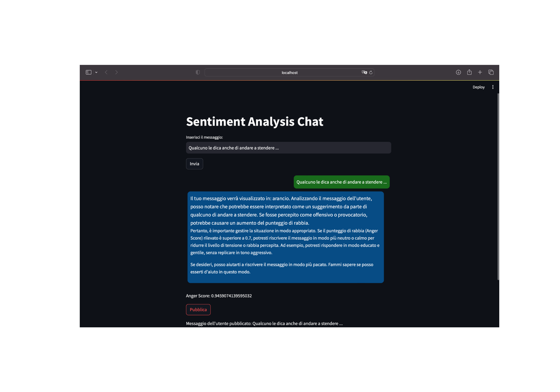Screen dimensions: 560x392
Task: Go back with the back arrow
Action: coord(106,72)
